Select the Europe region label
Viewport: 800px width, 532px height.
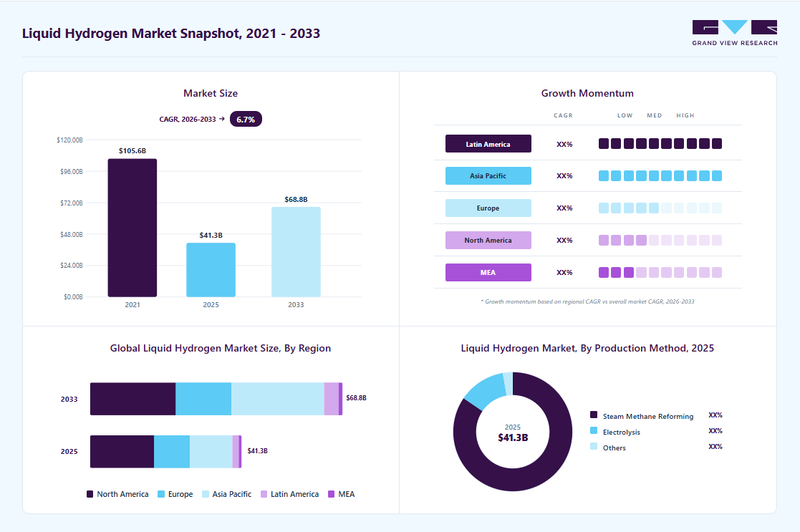click(488, 208)
